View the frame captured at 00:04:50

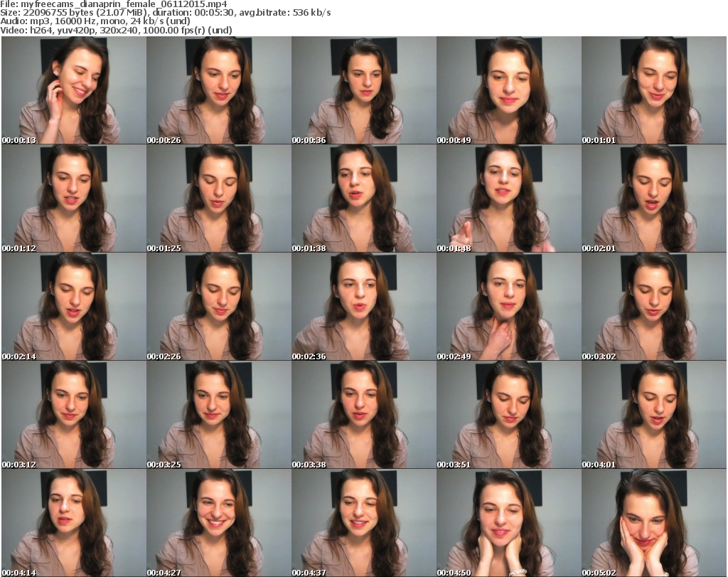[508, 523]
